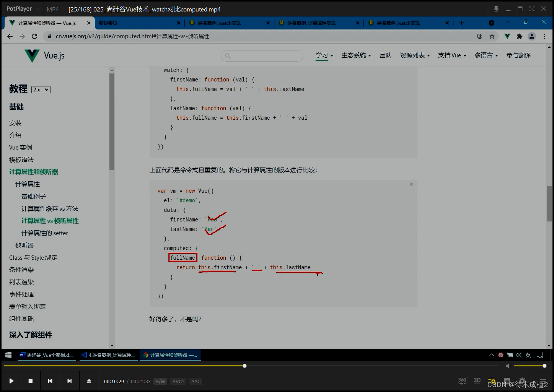Switch to the 姓名案例_计算属性实现 tab
Screen dimensions: 554x392
(x=312, y=23)
